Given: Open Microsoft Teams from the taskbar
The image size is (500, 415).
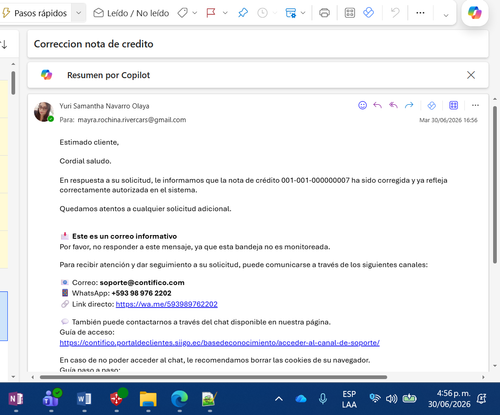Looking at the screenshot, I should (x=51, y=399).
